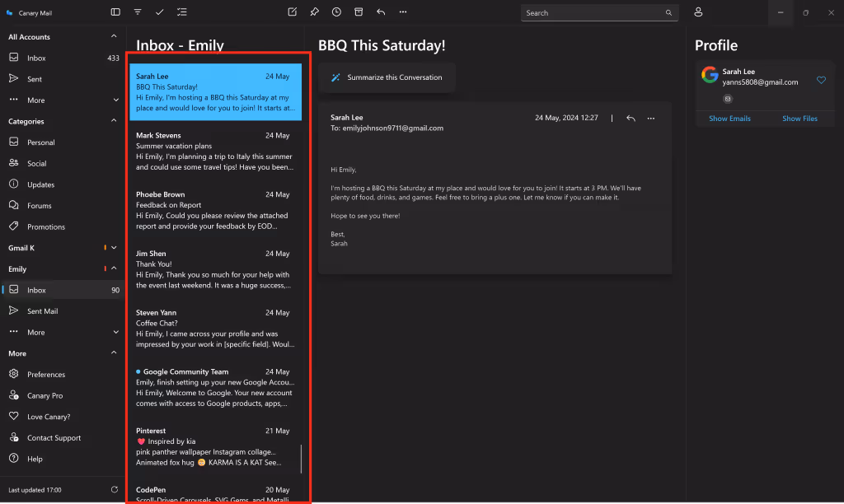Collapse the Categories section

coord(114,120)
